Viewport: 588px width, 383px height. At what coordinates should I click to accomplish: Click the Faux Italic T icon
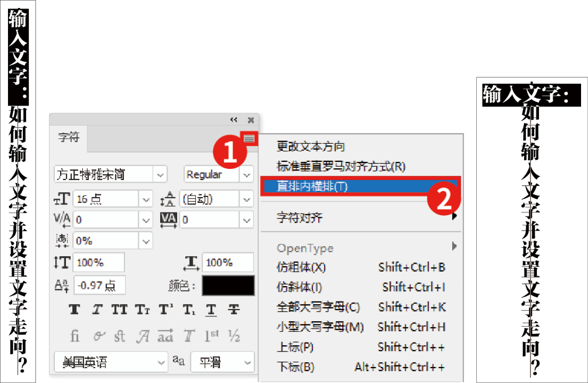tap(97, 309)
